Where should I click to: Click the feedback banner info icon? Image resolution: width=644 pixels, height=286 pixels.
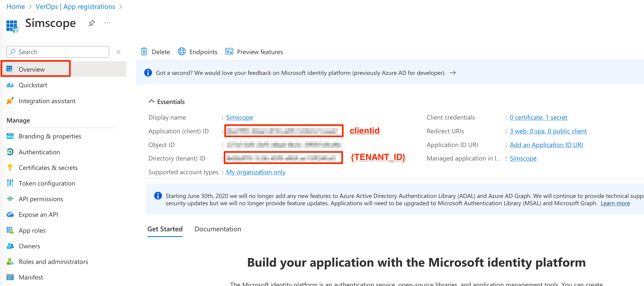pyautogui.click(x=148, y=73)
